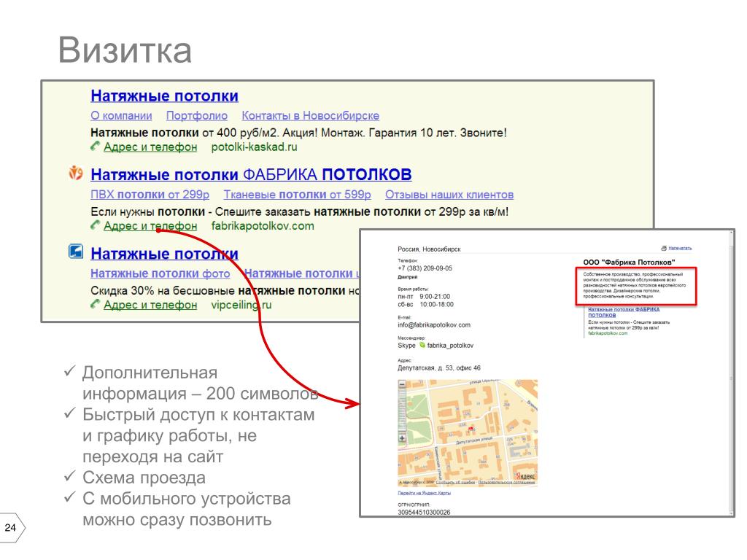Click the company description starting Собственное производство
This screenshot has width=747, height=560.
coord(634,285)
